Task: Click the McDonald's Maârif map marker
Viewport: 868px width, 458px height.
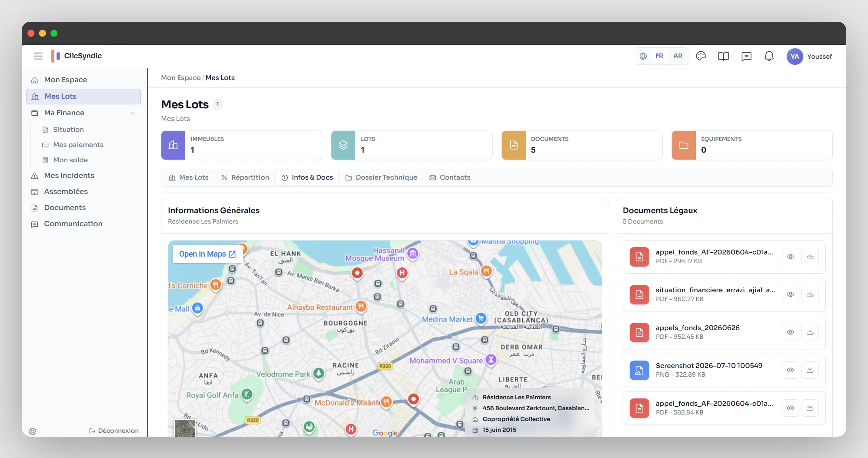Action: (386, 402)
